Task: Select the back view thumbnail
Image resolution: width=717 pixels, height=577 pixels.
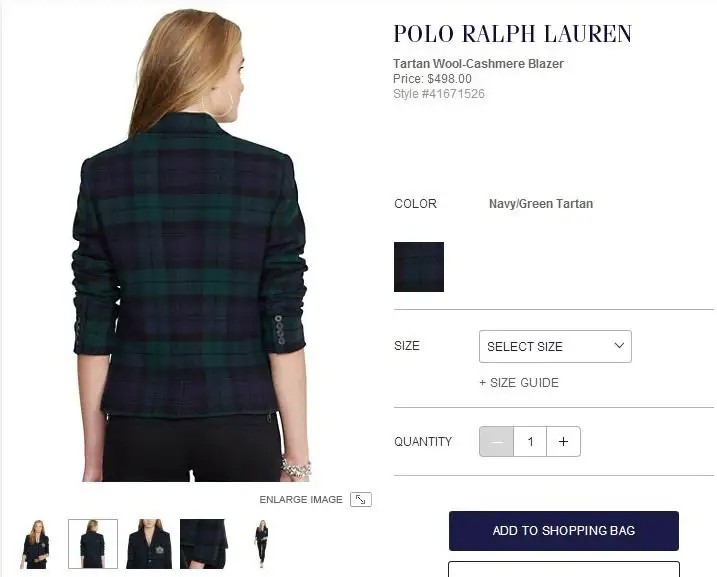Action: pyautogui.click(x=93, y=544)
